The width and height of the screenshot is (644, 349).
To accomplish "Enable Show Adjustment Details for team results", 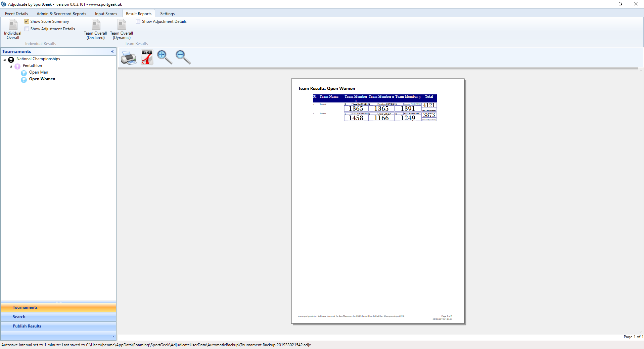I will 138,21.
